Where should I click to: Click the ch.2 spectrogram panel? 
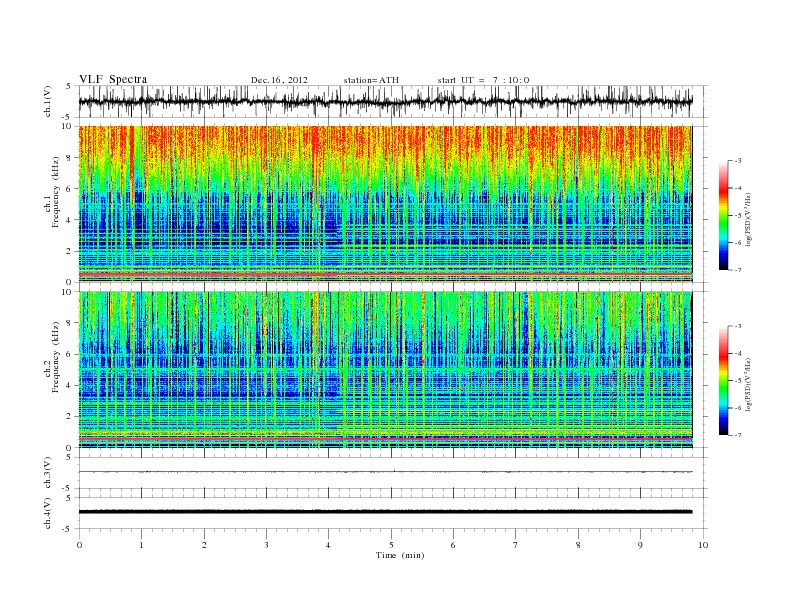385,370
